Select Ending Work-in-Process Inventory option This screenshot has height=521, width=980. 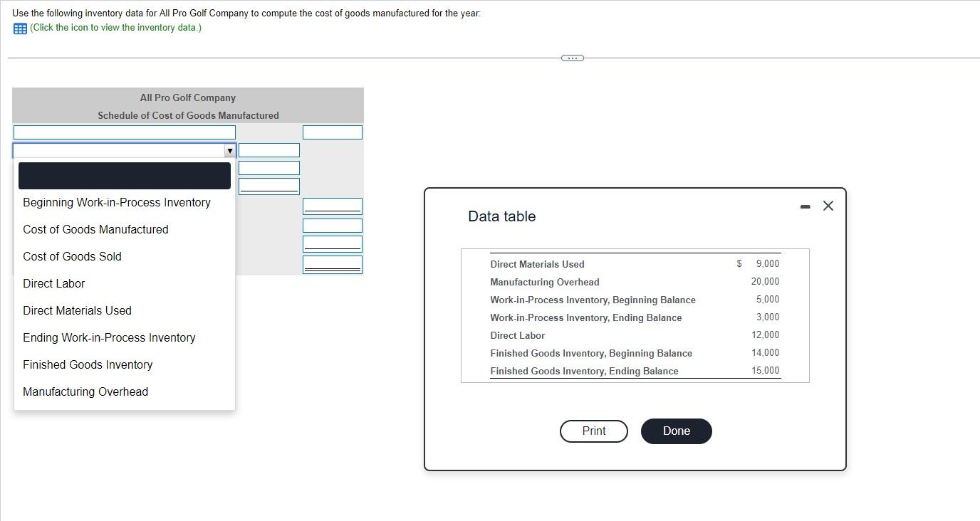pos(109,337)
